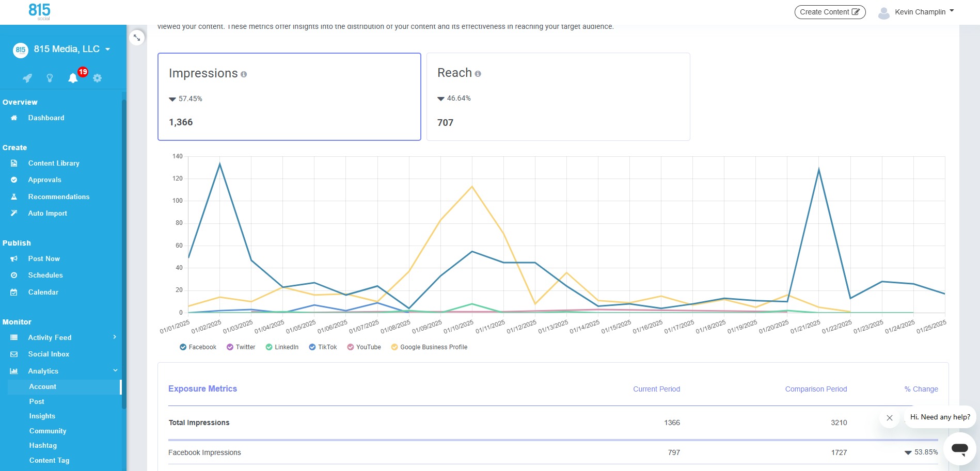980x471 pixels.
Task: Toggle TikTok series in chart legend
Action: [323, 347]
